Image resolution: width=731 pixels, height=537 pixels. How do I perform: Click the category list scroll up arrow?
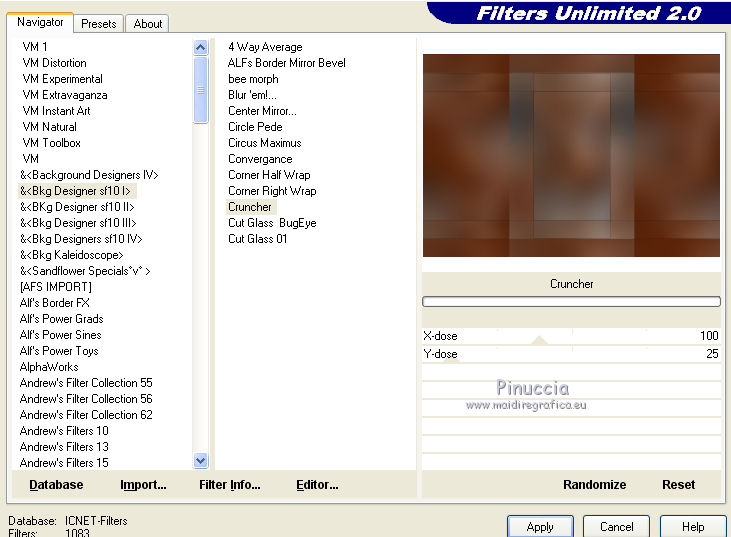[200, 48]
